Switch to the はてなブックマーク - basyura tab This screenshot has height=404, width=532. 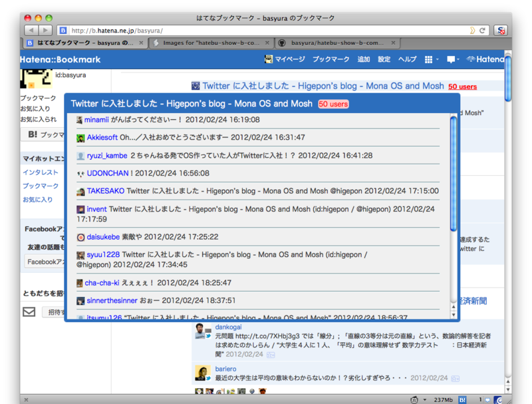click(85, 43)
